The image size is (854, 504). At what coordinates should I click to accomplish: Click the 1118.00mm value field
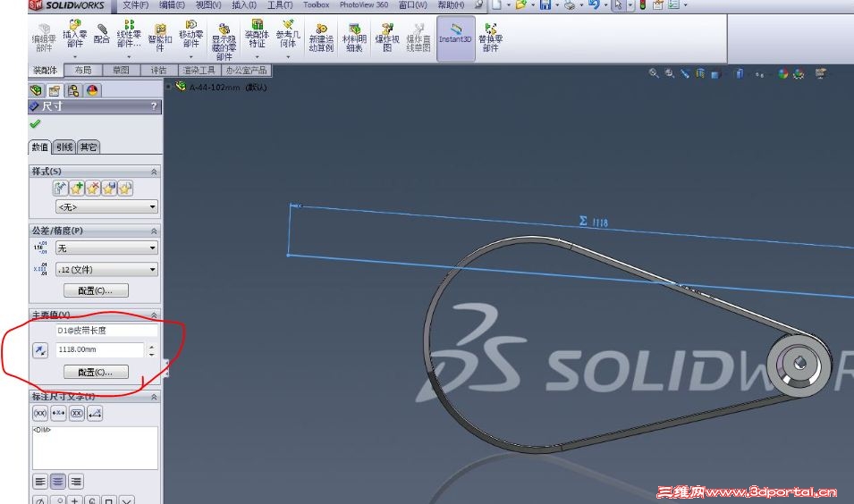pos(99,349)
